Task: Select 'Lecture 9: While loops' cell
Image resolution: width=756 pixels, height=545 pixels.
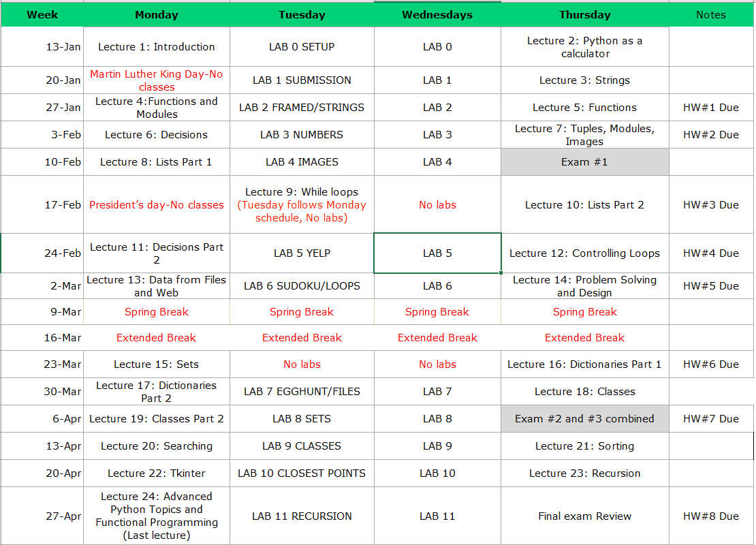Action: pyautogui.click(x=302, y=205)
